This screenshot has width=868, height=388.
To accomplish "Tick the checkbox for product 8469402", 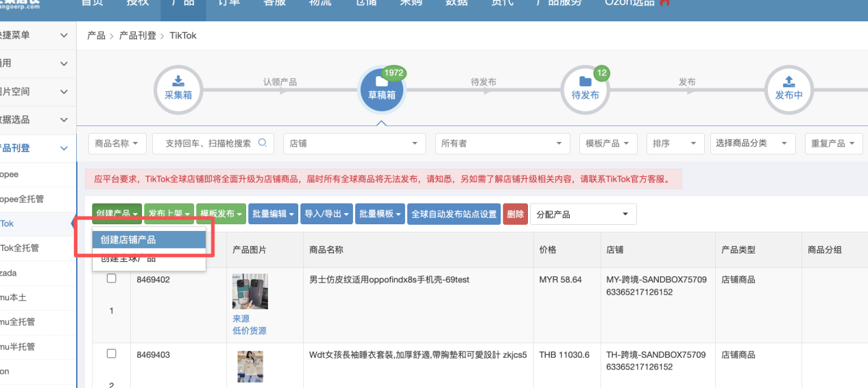I will 112,279.
